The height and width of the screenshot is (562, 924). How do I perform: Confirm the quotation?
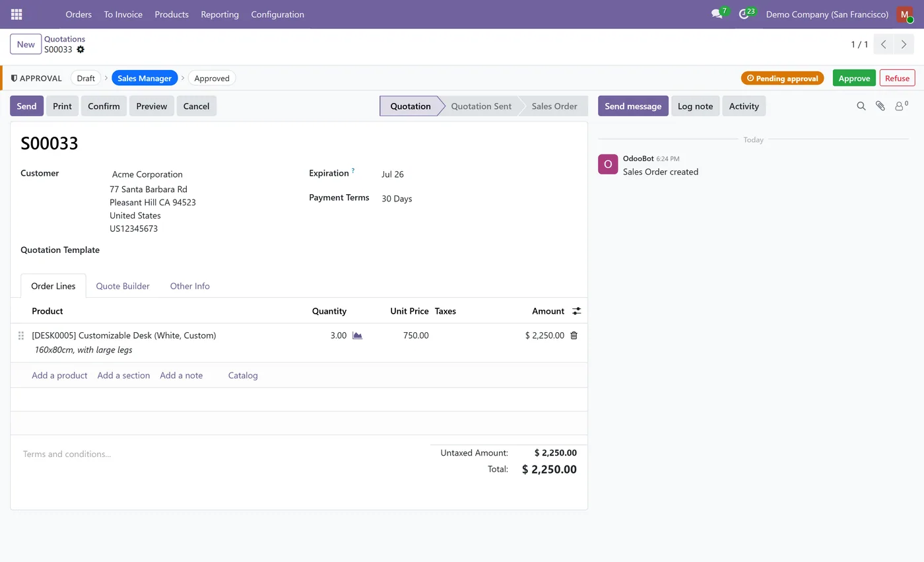click(104, 106)
